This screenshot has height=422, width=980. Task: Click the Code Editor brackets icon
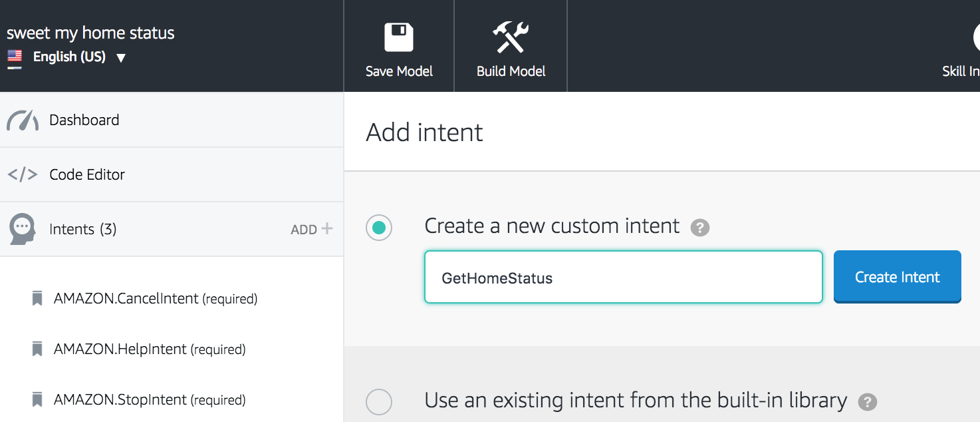pos(23,175)
